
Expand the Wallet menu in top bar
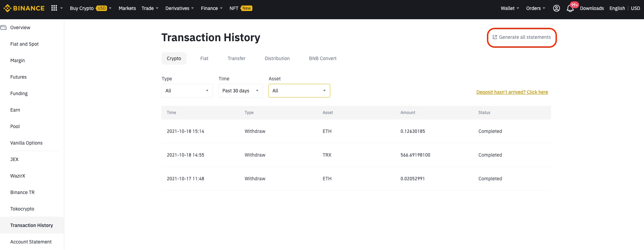click(510, 8)
